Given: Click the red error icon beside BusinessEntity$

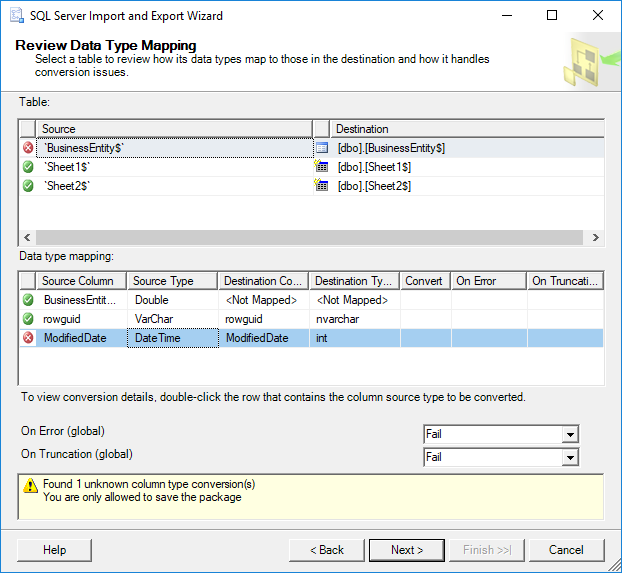Looking at the screenshot, I should 28,148.
